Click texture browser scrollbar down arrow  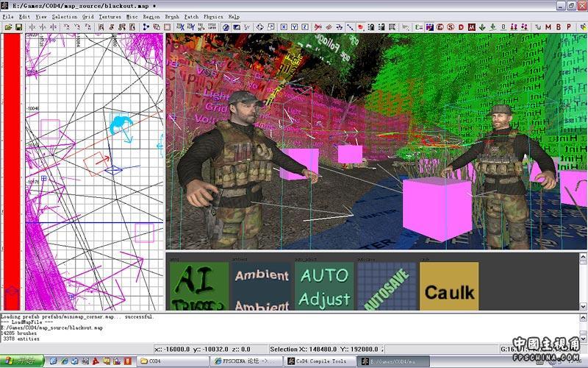[x=583, y=306]
